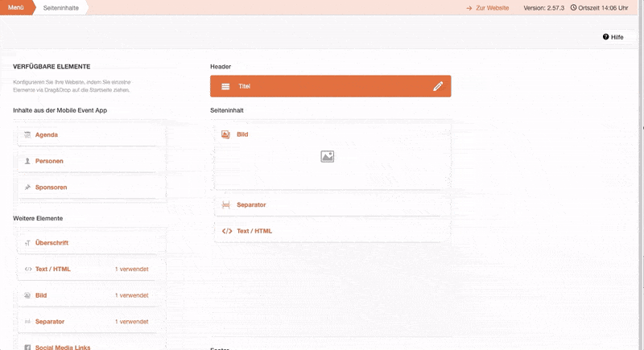Click the Titel header block
The image size is (644, 350).
point(331,86)
